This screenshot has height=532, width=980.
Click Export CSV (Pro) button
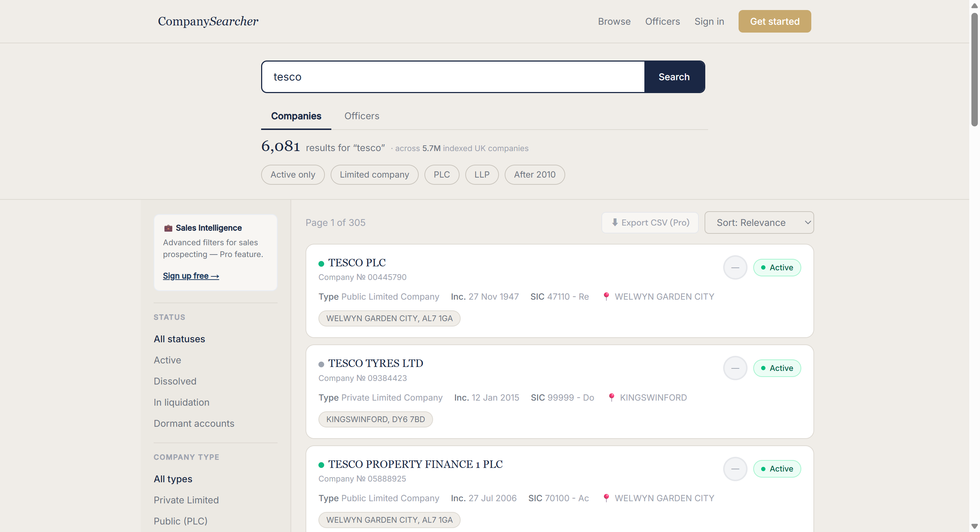point(650,222)
